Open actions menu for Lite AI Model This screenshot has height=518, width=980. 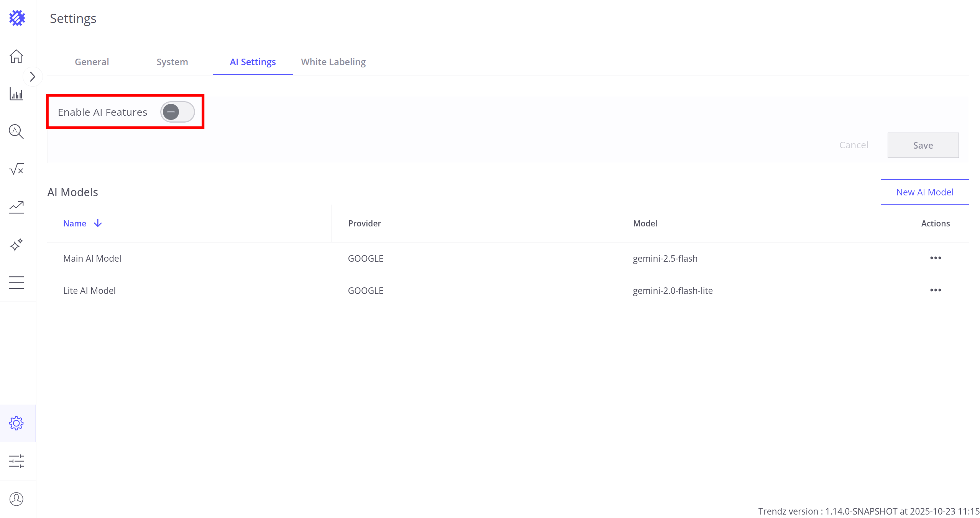pos(935,290)
